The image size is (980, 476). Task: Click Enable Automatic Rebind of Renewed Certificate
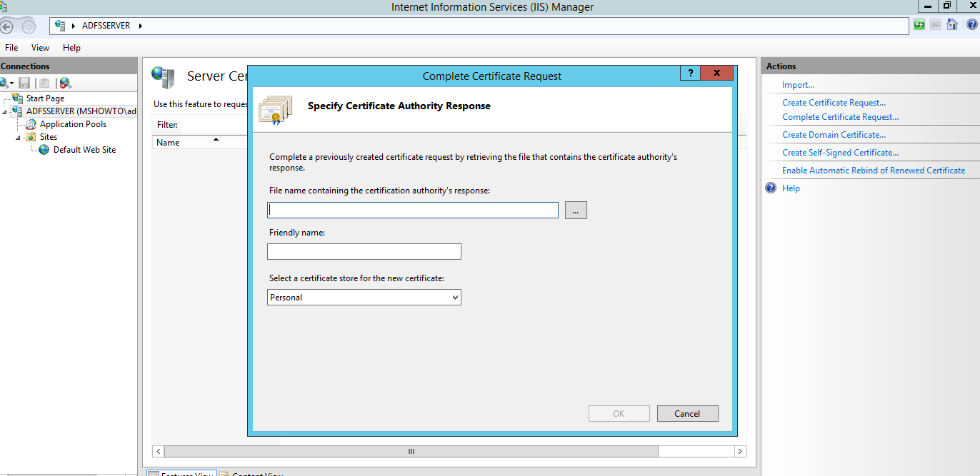point(874,171)
